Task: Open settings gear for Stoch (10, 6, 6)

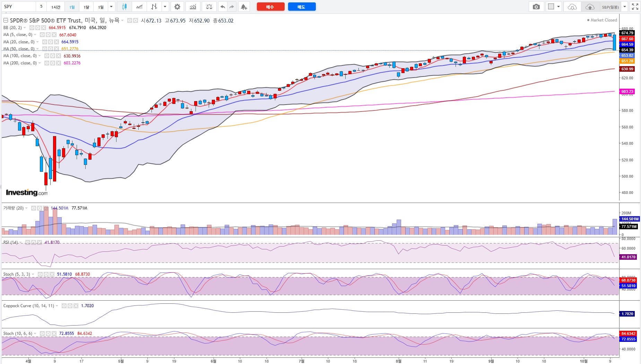Action: pyautogui.click(x=48, y=334)
